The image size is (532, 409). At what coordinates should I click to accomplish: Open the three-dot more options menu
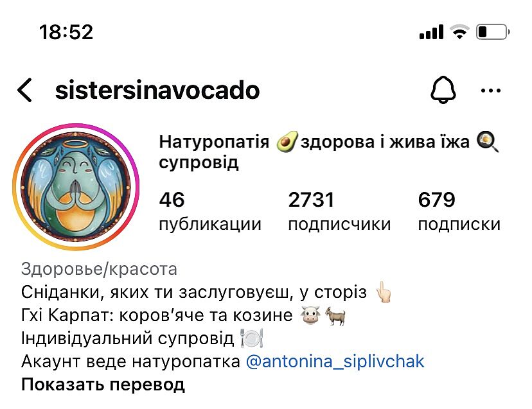tap(491, 91)
